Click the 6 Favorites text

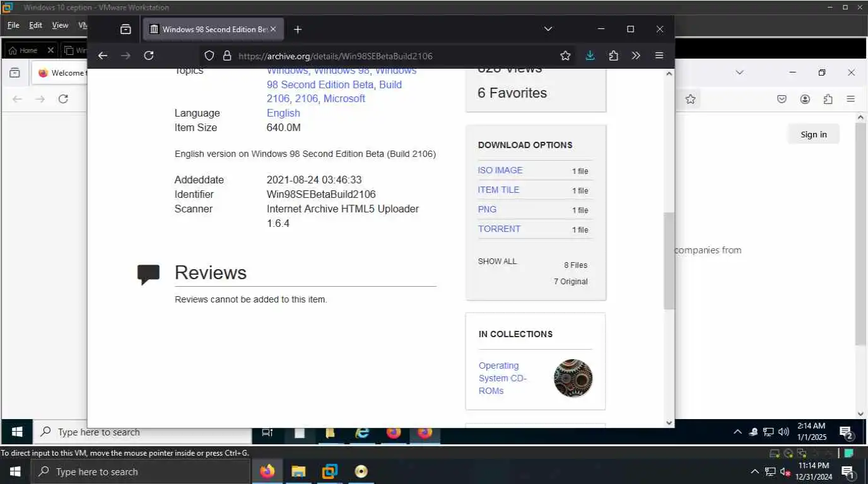point(512,93)
